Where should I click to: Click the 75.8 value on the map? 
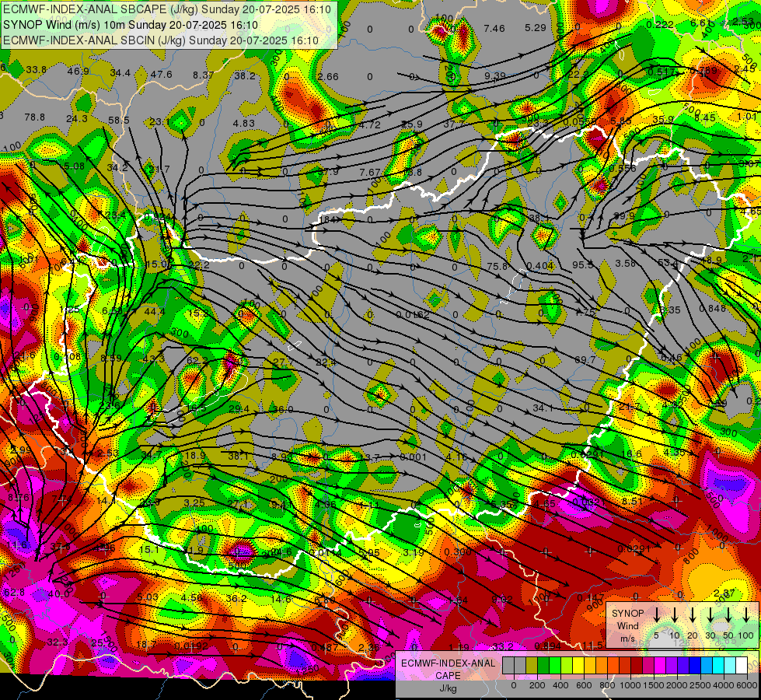coord(497,266)
